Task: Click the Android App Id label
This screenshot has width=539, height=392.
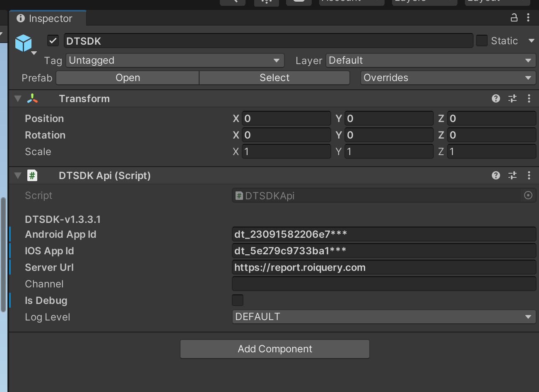Action: tap(60, 234)
